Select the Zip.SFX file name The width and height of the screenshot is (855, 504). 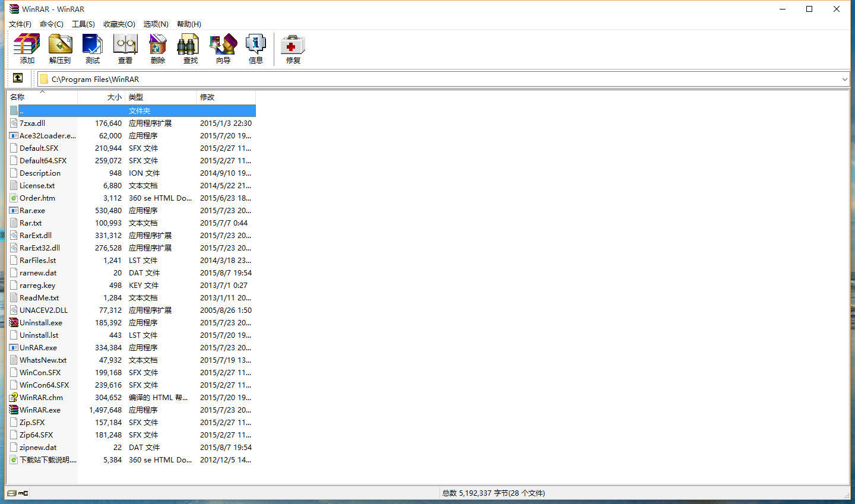pyautogui.click(x=32, y=423)
